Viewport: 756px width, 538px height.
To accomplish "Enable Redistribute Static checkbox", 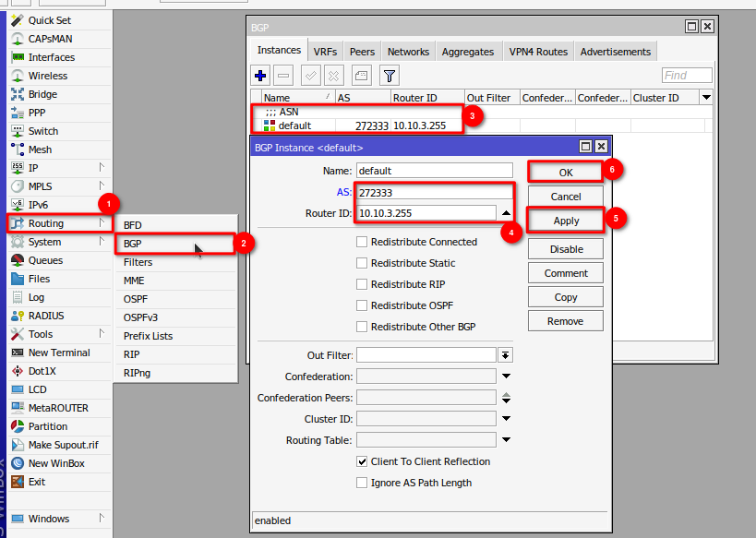I will click(x=363, y=263).
